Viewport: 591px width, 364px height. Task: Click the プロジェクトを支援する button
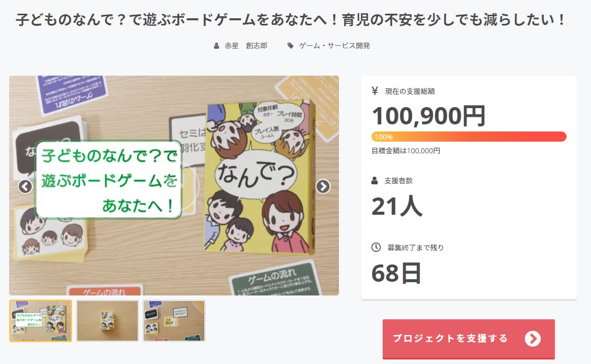[469, 339]
